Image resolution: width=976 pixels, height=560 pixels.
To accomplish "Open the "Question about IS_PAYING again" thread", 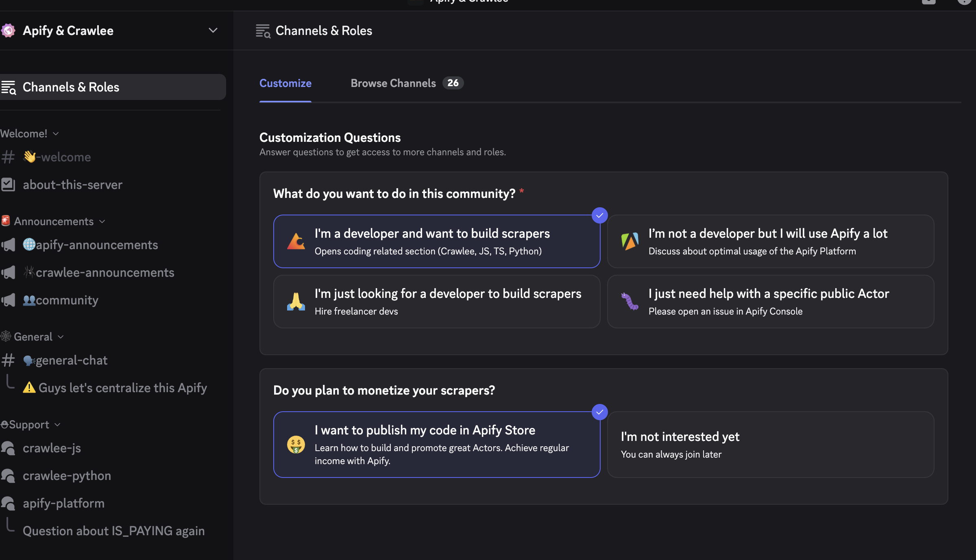I will (x=113, y=531).
